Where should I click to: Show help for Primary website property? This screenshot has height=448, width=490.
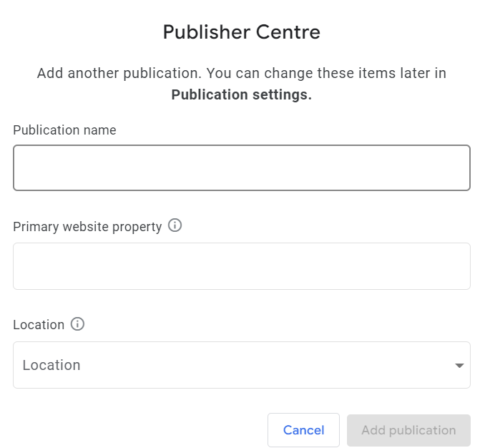point(175,225)
